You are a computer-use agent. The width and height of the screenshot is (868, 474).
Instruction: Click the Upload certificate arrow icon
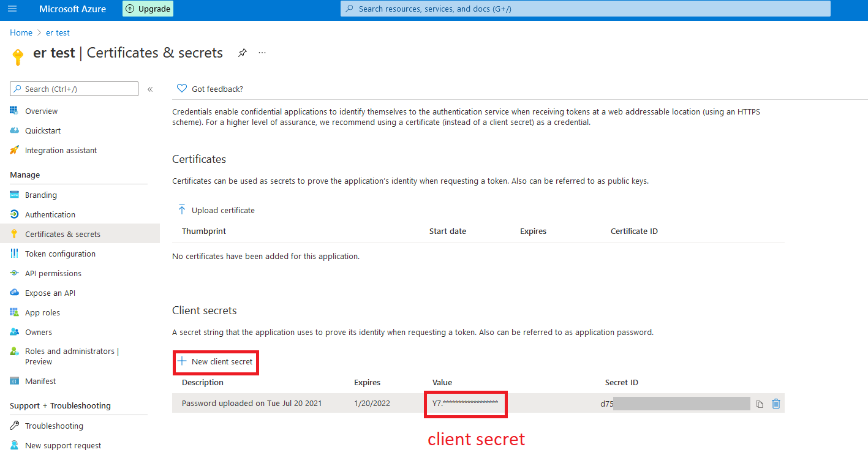point(182,210)
